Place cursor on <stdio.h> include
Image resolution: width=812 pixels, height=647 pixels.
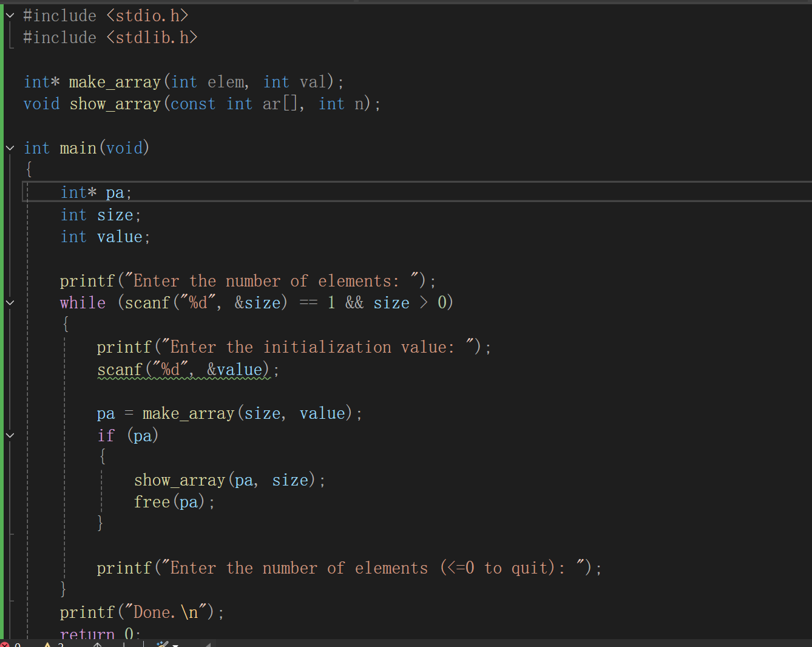147,16
